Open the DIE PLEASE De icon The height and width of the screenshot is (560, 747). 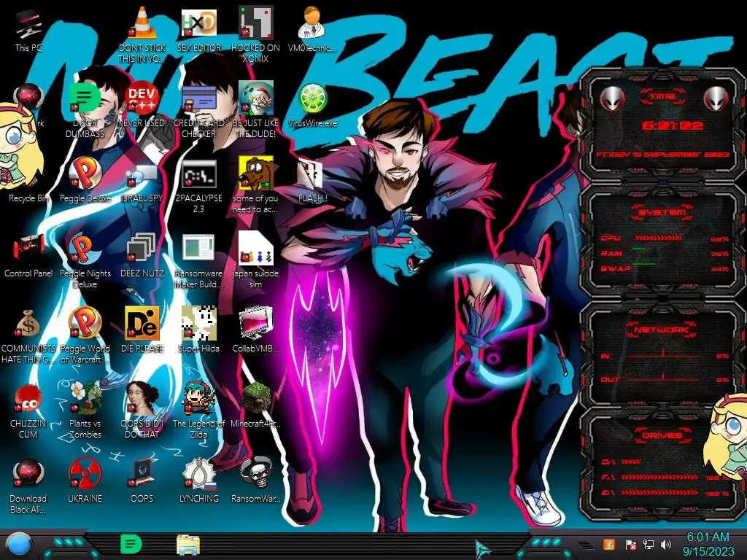point(142,330)
